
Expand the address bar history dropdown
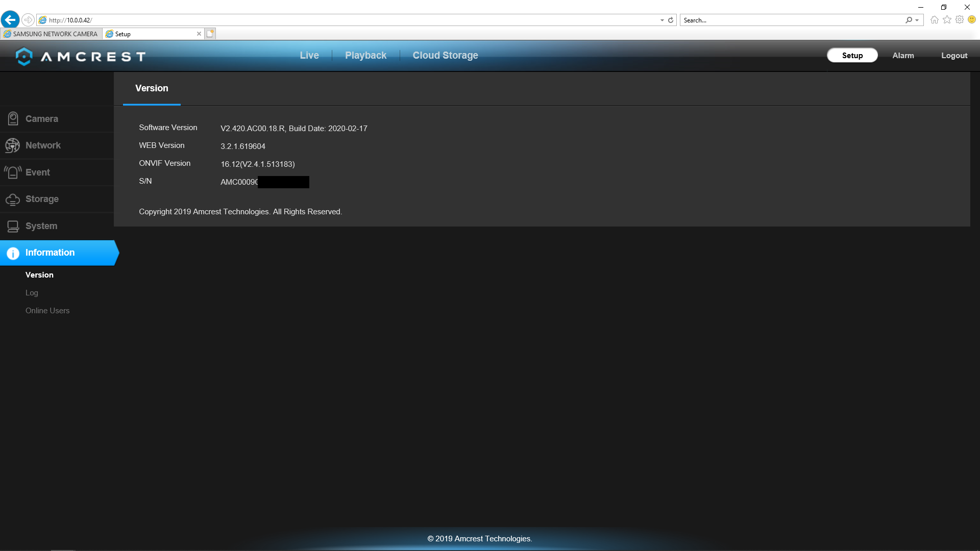point(662,20)
